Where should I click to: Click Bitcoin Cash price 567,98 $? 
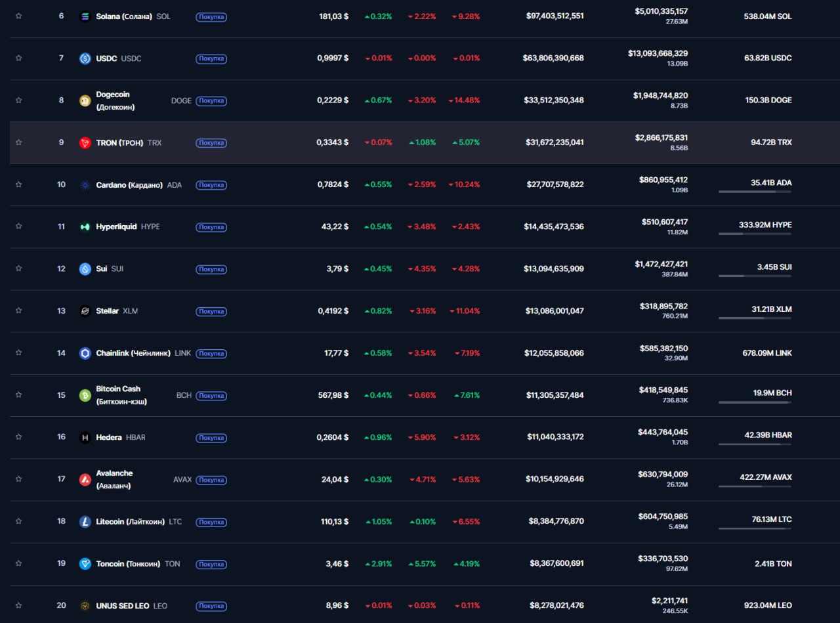point(333,395)
